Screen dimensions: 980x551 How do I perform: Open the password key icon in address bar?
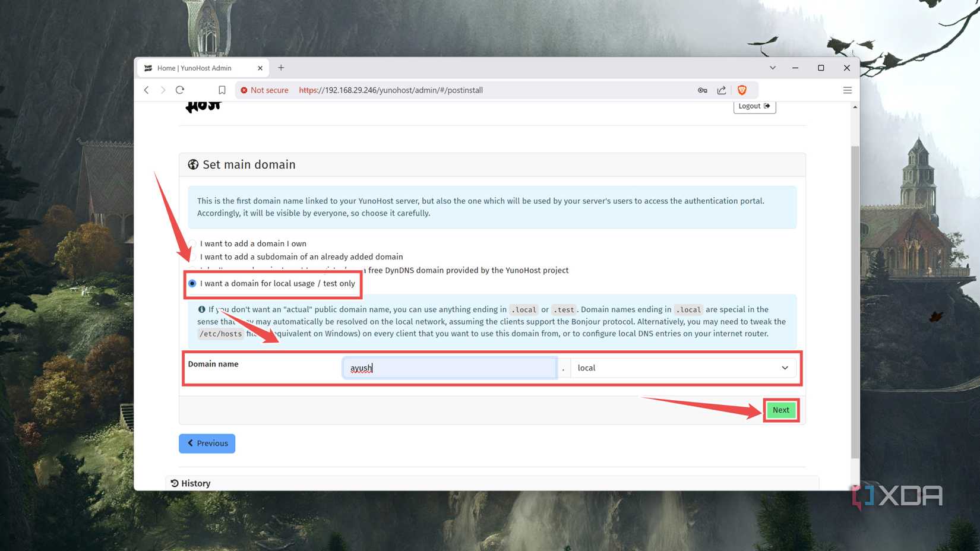click(703, 90)
